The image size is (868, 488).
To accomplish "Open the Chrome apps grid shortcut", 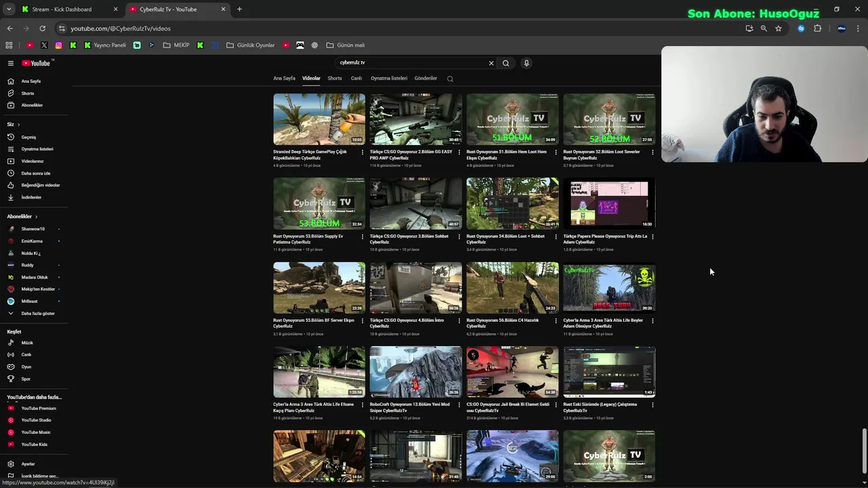I will pos(9,45).
